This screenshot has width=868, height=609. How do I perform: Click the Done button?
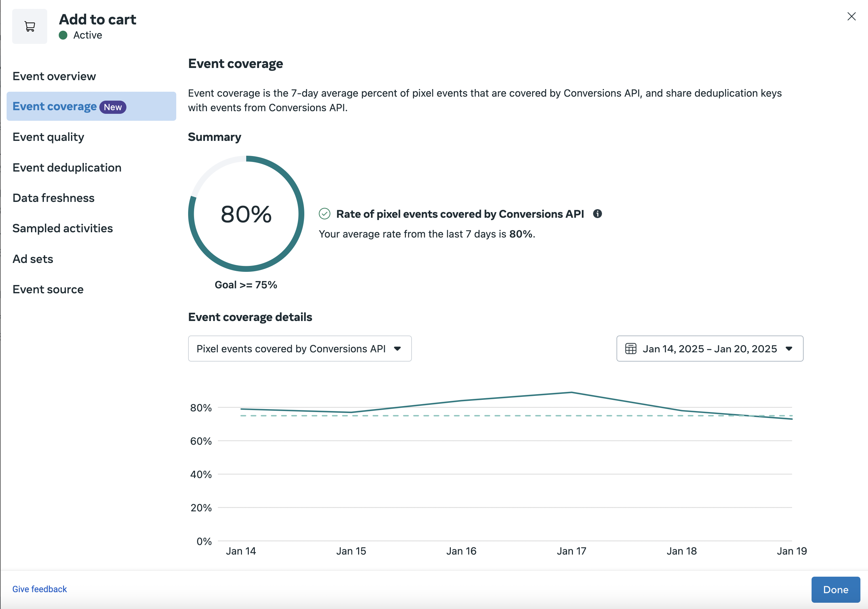click(x=835, y=589)
